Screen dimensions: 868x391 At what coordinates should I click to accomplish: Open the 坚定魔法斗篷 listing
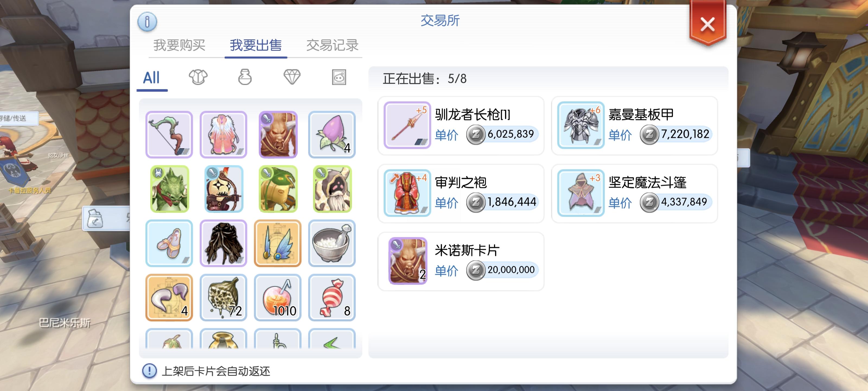coord(634,193)
